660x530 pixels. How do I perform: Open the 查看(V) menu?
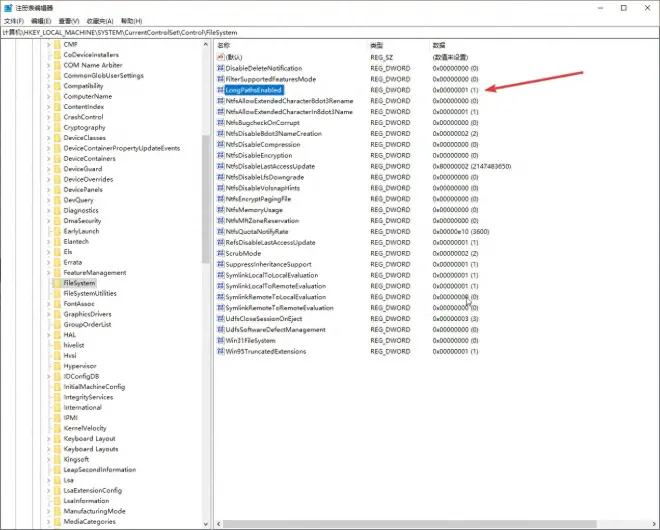(69, 21)
